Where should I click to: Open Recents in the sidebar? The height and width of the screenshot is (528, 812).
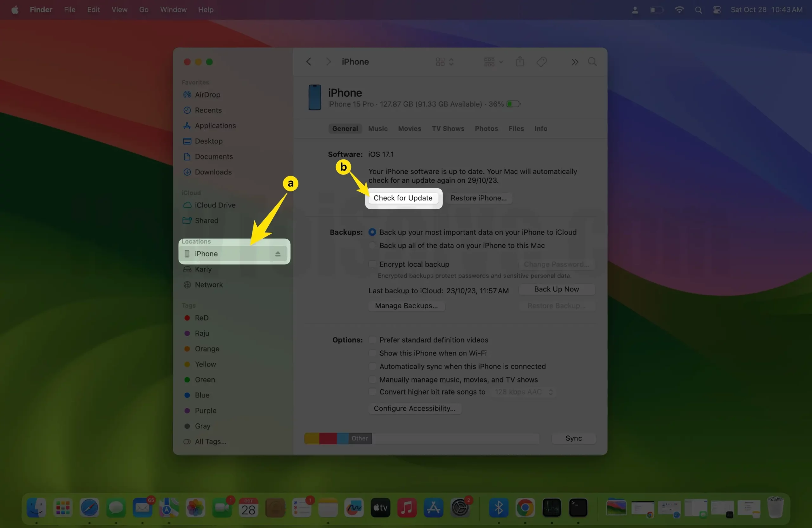pyautogui.click(x=208, y=110)
